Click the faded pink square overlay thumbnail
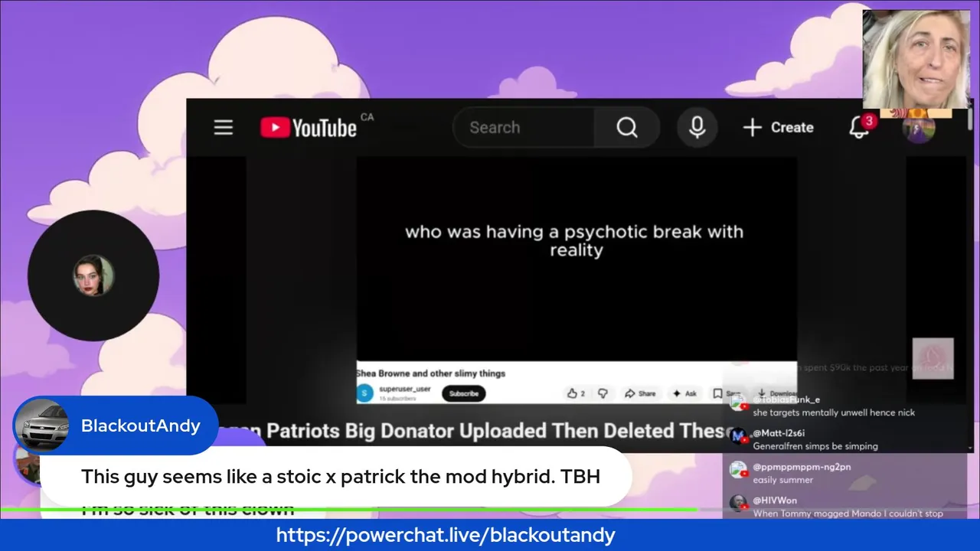The width and height of the screenshot is (980, 551). point(933,358)
